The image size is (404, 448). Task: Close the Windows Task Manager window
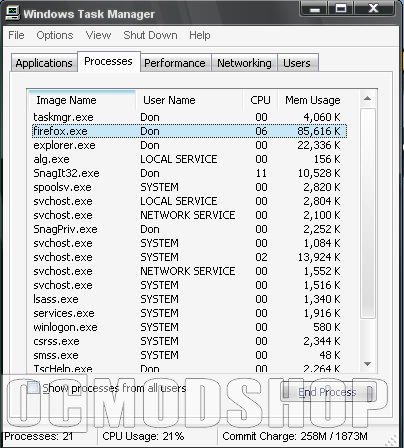pyautogui.click(x=373, y=9)
